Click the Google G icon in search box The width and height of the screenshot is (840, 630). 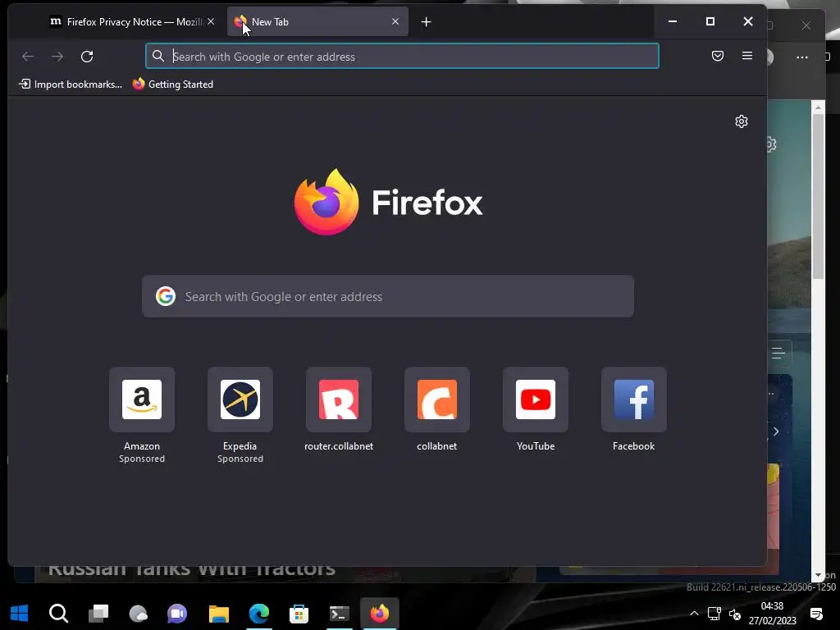[x=166, y=296]
